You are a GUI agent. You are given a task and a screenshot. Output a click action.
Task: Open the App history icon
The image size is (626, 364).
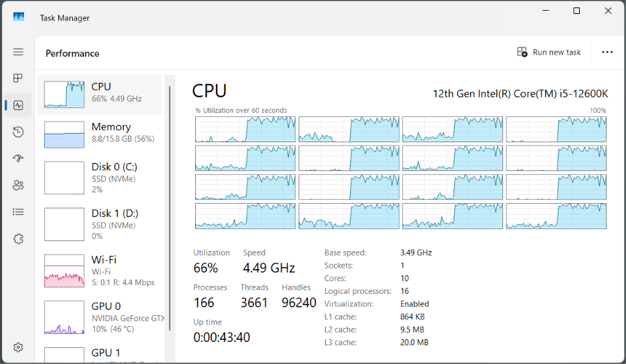(x=18, y=132)
